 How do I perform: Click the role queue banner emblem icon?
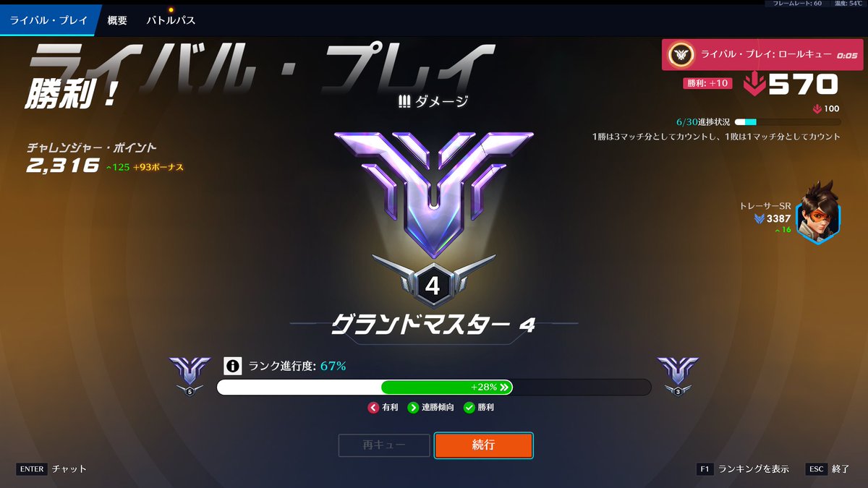pos(681,54)
